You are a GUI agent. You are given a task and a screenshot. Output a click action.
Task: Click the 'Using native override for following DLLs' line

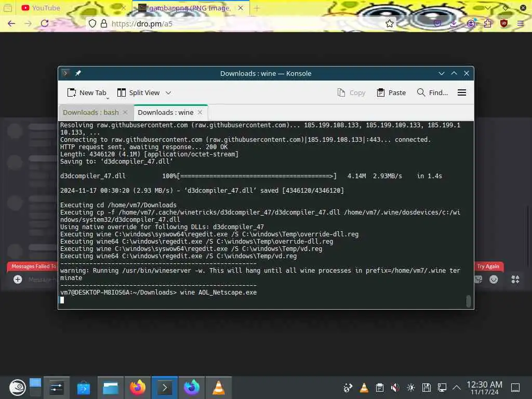(162, 227)
